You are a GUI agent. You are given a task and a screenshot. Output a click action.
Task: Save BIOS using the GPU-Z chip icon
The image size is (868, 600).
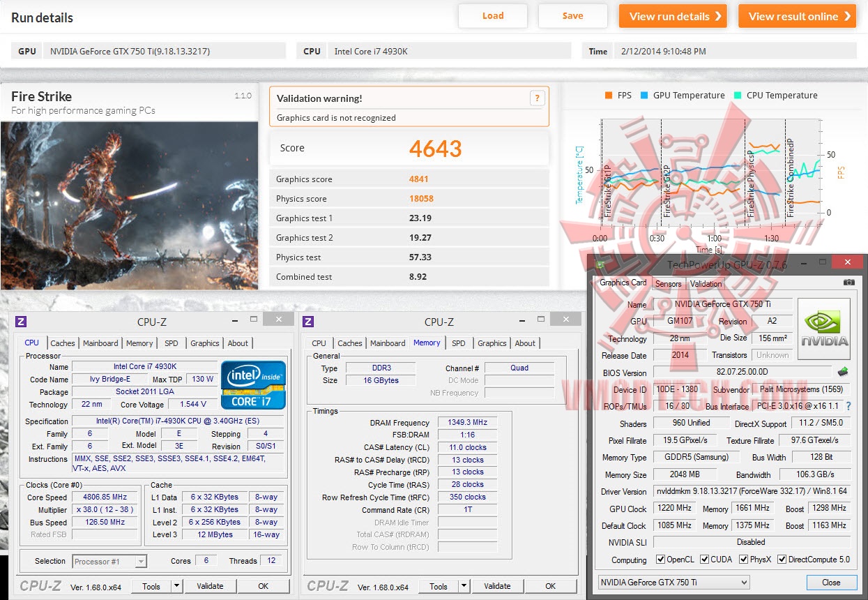click(x=843, y=372)
